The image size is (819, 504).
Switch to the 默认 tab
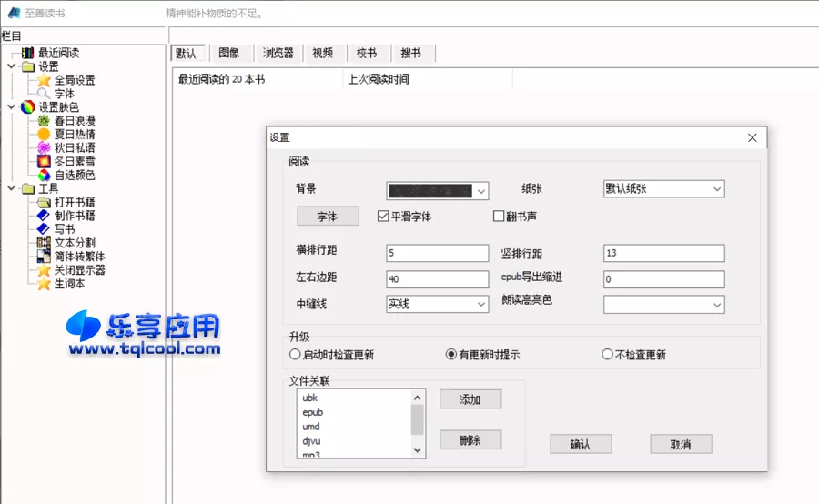point(187,54)
